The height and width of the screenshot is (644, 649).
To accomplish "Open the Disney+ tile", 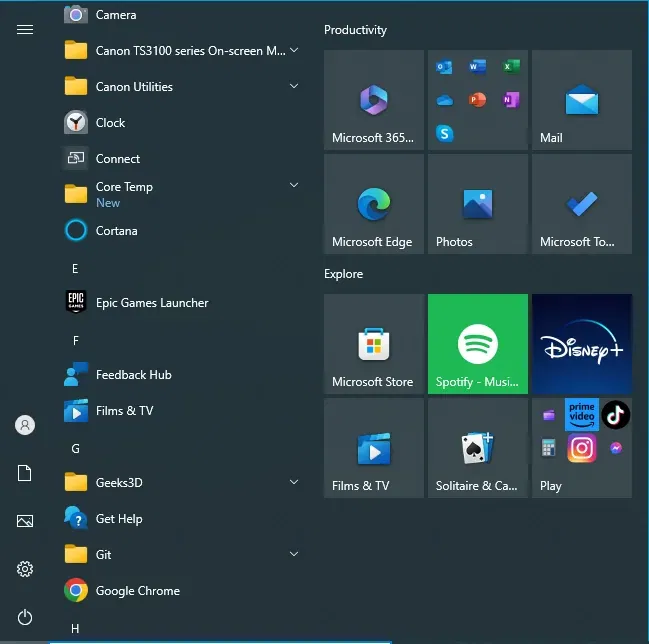I will coord(582,344).
